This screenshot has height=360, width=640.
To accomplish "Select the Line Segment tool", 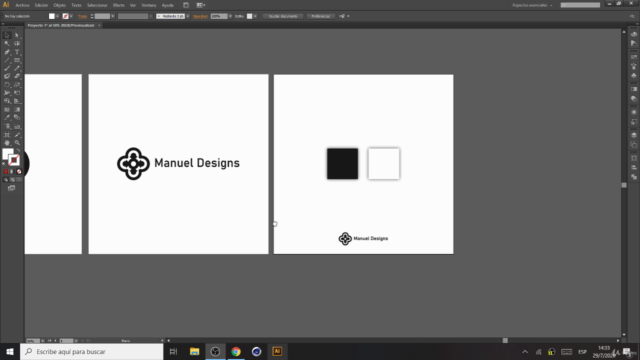I will (7, 60).
